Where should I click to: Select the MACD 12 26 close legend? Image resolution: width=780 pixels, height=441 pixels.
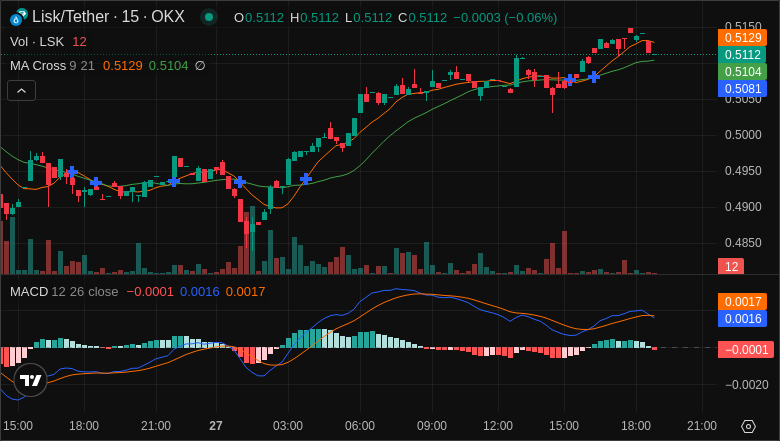(64, 292)
